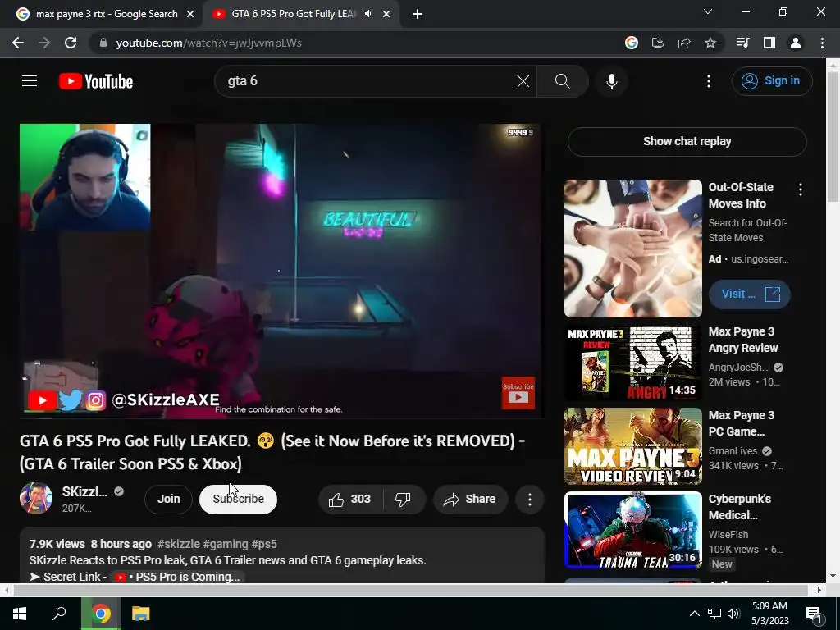Open File Explorer from taskbar

point(140,614)
